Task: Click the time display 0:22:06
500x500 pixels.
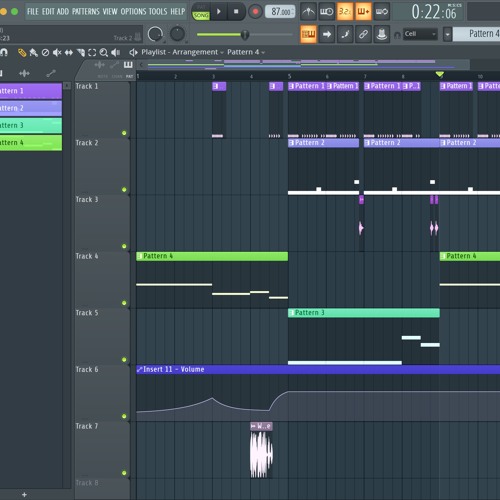Action: tap(433, 12)
